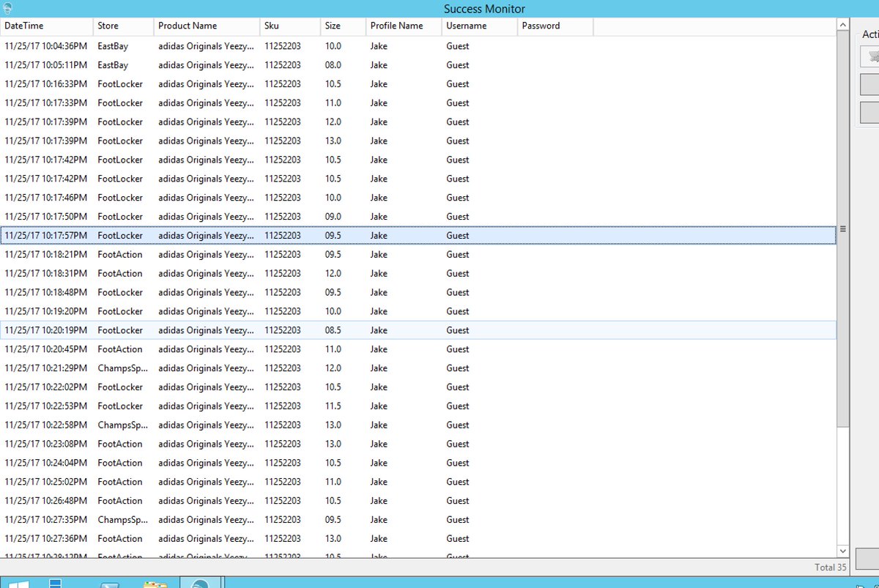This screenshot has width=879, height=588.
Task: Sort list by DateTime column header
Action: [47, 26]
